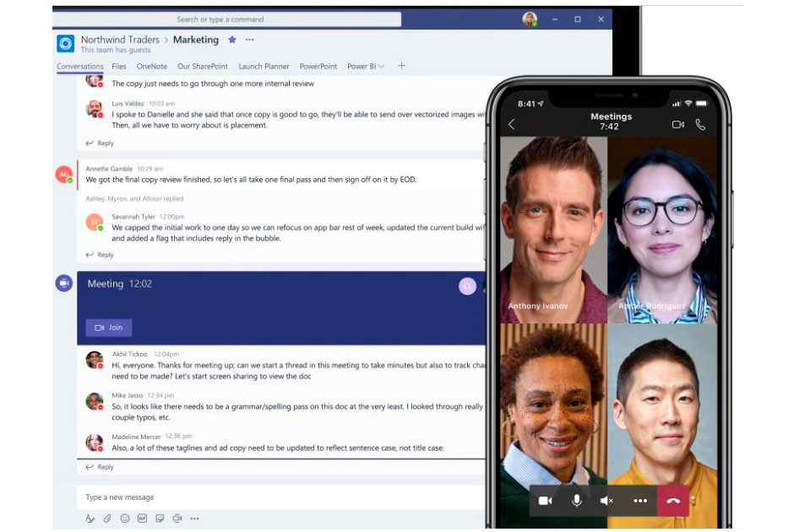Open the participant avatar in Meeting banner

[x=467, y=286]
